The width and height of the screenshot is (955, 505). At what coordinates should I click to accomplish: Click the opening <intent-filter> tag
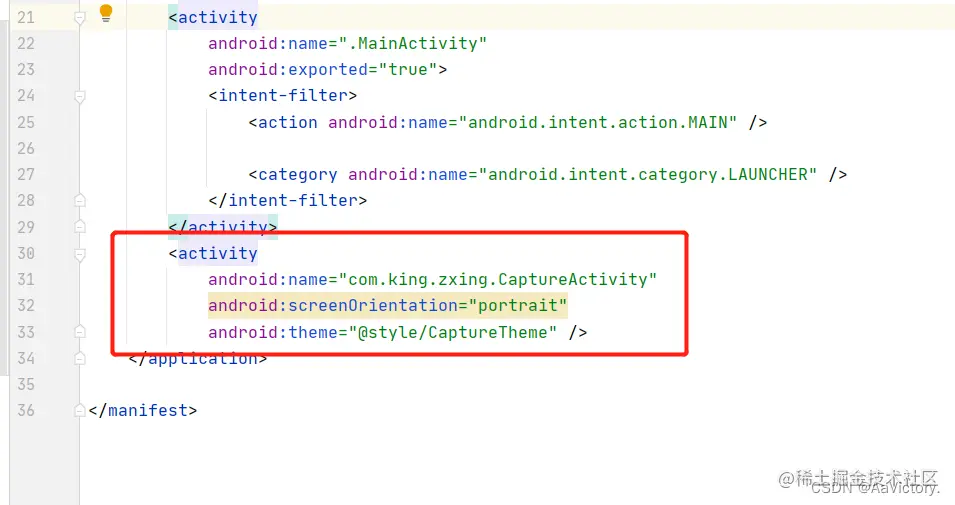click(x=283, y=96)
